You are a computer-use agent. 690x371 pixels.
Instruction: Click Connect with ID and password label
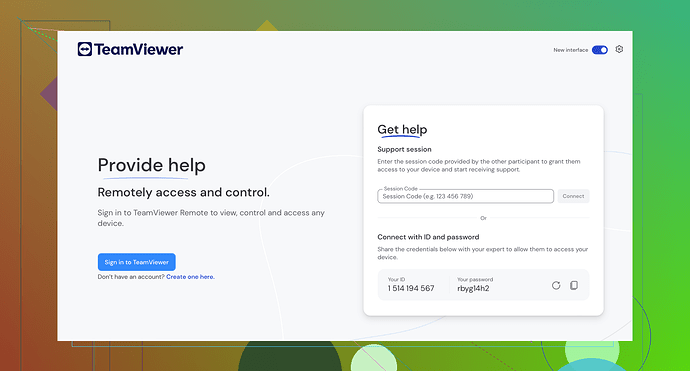coord(428,237)
